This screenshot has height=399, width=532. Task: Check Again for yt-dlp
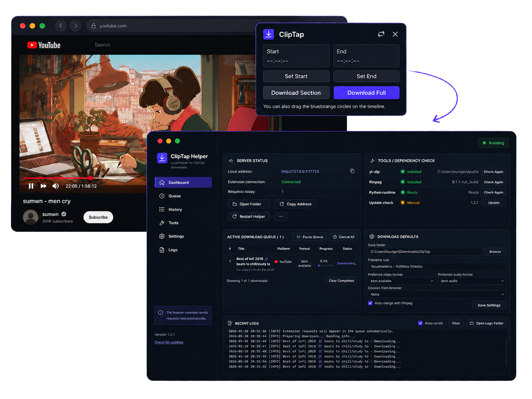[493, 172]
